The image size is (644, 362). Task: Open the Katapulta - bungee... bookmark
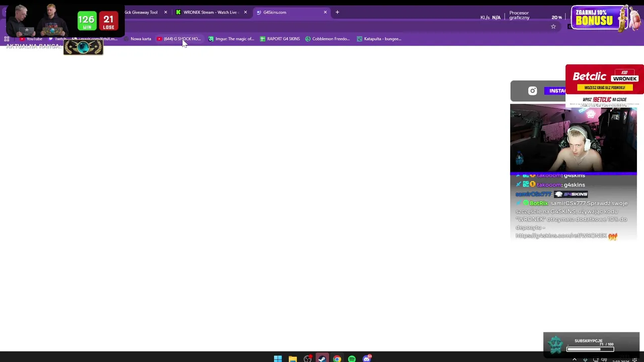(x=379, y=39)
